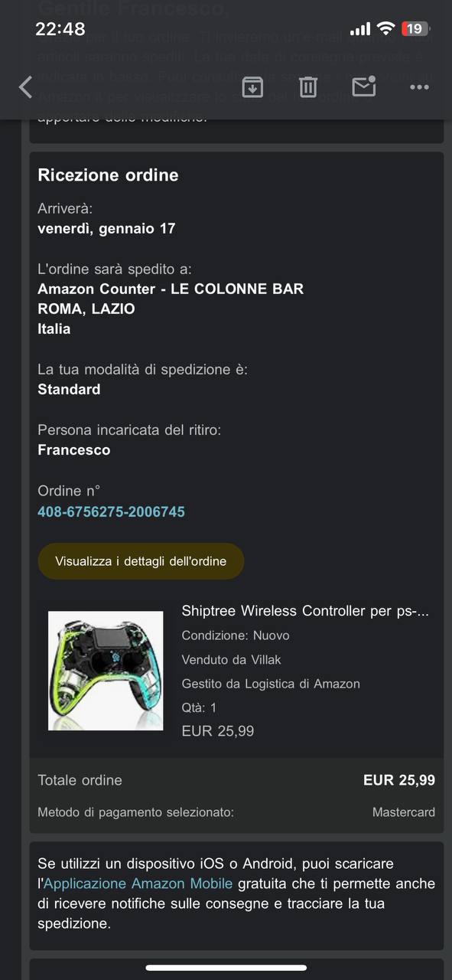Mark email as unread via the envelope icon
Viewport: 452px width, 980px height.
[x=364, y=86]
